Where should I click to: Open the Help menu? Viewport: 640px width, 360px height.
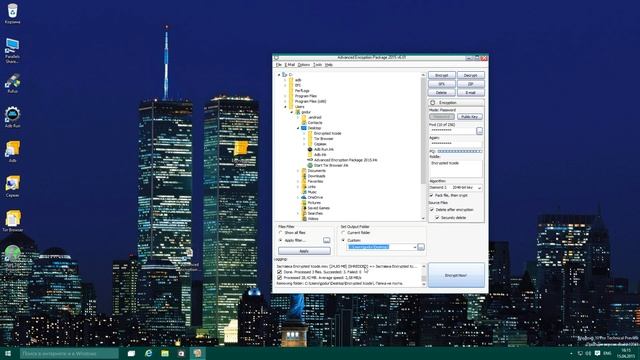point(329,65)
